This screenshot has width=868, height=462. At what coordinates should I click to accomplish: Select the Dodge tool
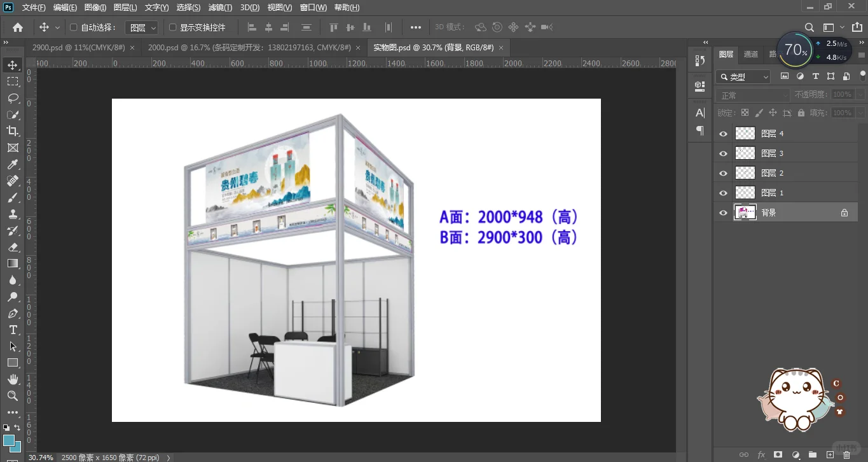click(x=13, y=297)
